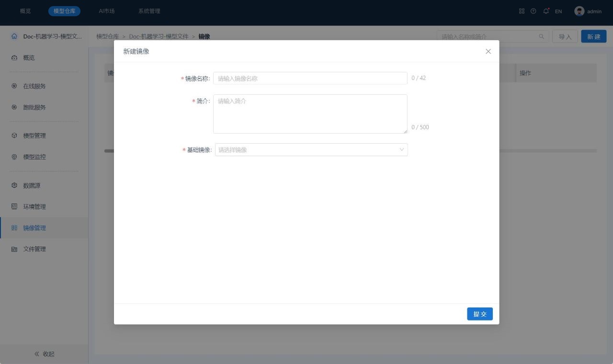The width and height of the screenshot is (613, 364).
Task: Close the 新建镜像 dialog with X
Action: 488,51
